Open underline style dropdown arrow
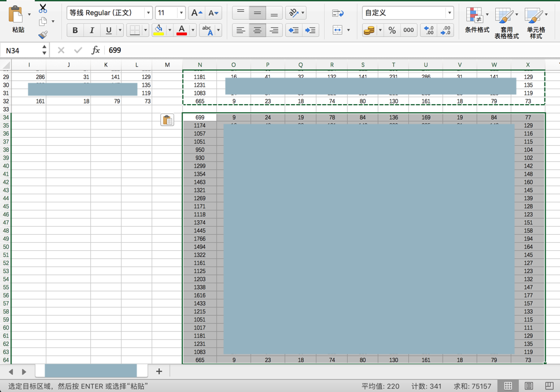Viewport: 560px width, 392px height. click(x=120, y=30)
